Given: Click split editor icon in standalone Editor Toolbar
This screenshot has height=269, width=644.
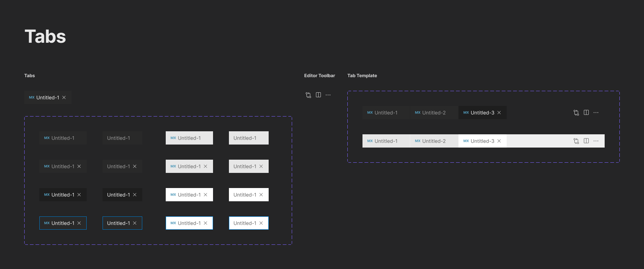Looking at the screenshot, I should point(318,95).
